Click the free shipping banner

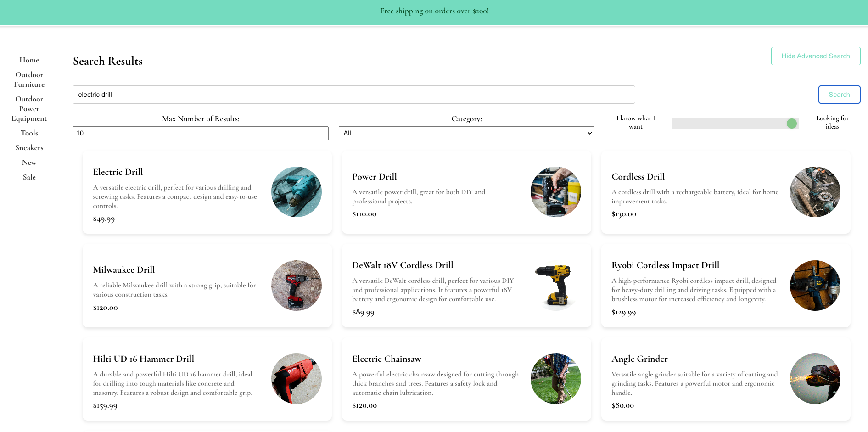pyautogui.click(x=434, y=11)
